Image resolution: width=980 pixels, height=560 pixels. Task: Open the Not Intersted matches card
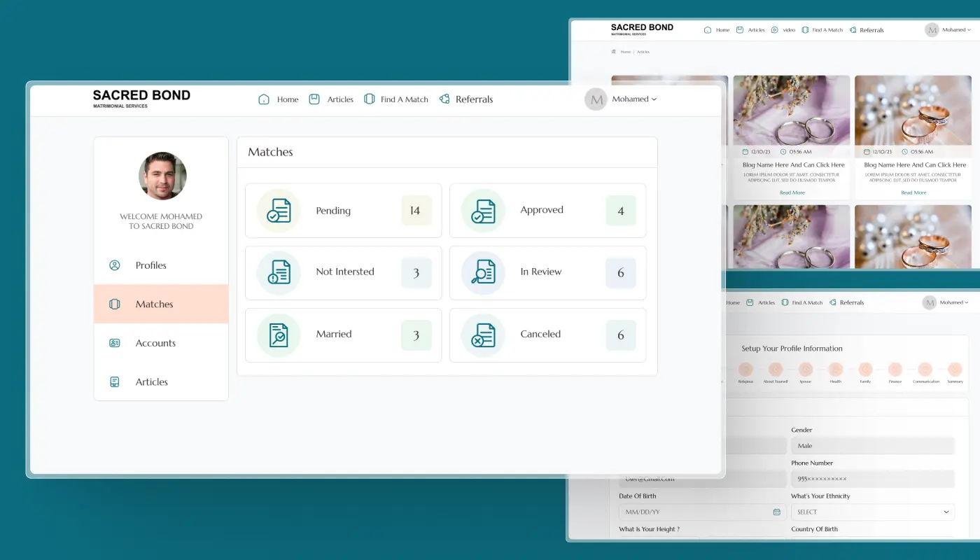(x=344, y=272)
